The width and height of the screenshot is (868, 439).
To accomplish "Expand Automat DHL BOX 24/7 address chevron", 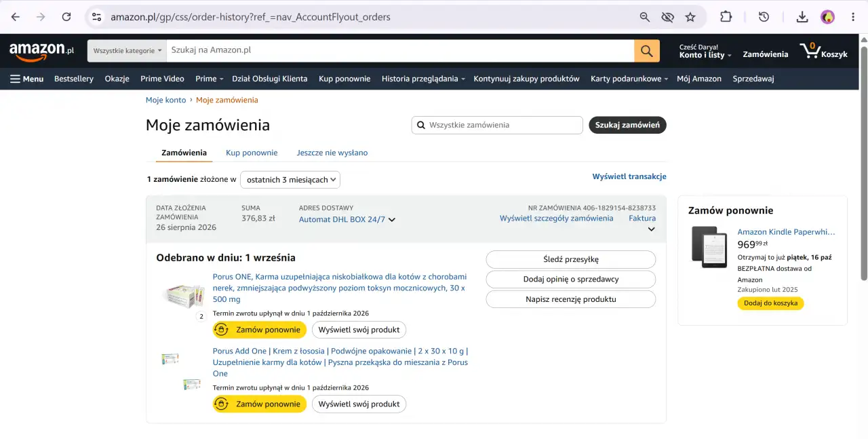I will pos(392,220).
